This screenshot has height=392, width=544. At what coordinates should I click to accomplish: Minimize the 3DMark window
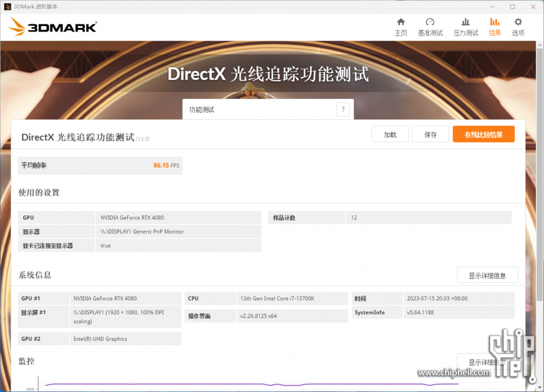492,7
